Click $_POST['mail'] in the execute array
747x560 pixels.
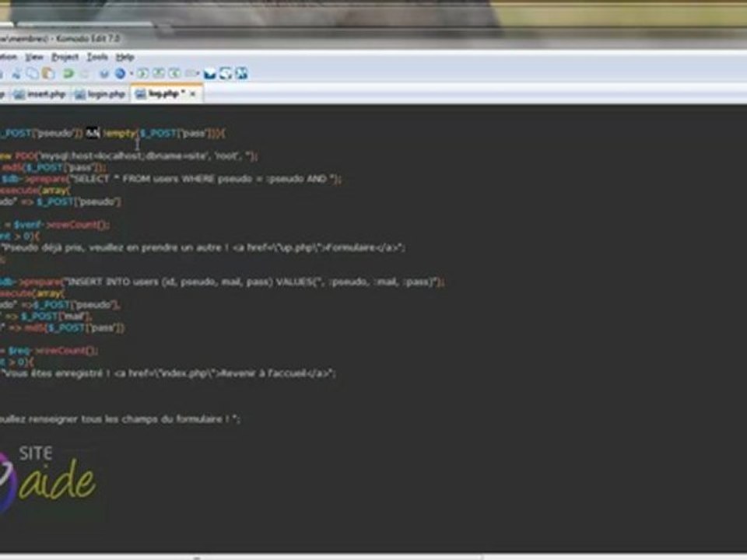point(57,317)
